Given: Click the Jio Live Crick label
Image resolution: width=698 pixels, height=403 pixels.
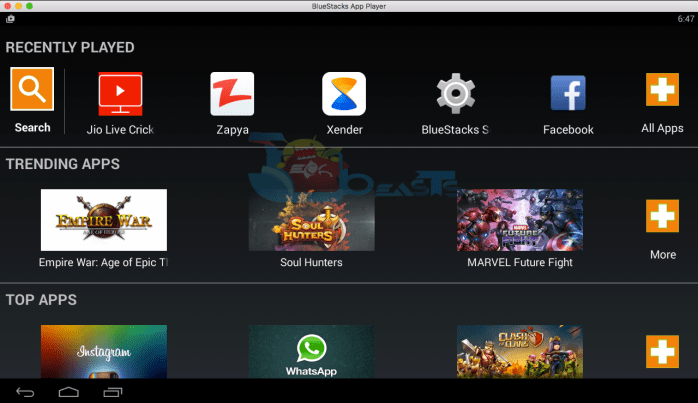Looking at the screenshot, I should click(x=120, y=130).
